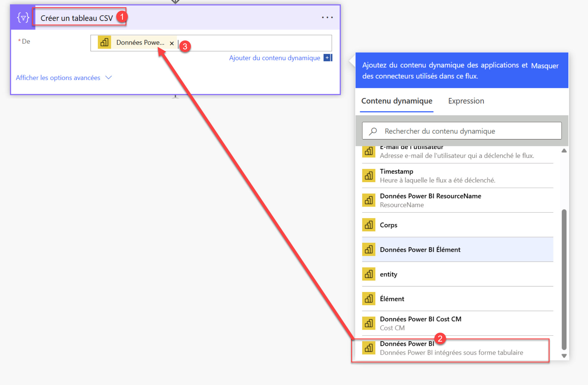Click the Créer un tableau CSV title
Screen dimensions: 588x385
coord(77,18)
